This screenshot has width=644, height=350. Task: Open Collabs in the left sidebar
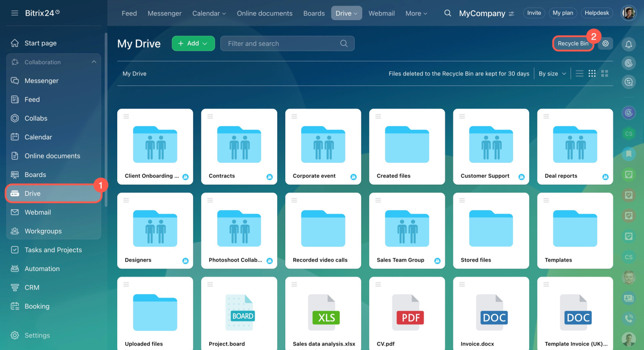(36, 118)
